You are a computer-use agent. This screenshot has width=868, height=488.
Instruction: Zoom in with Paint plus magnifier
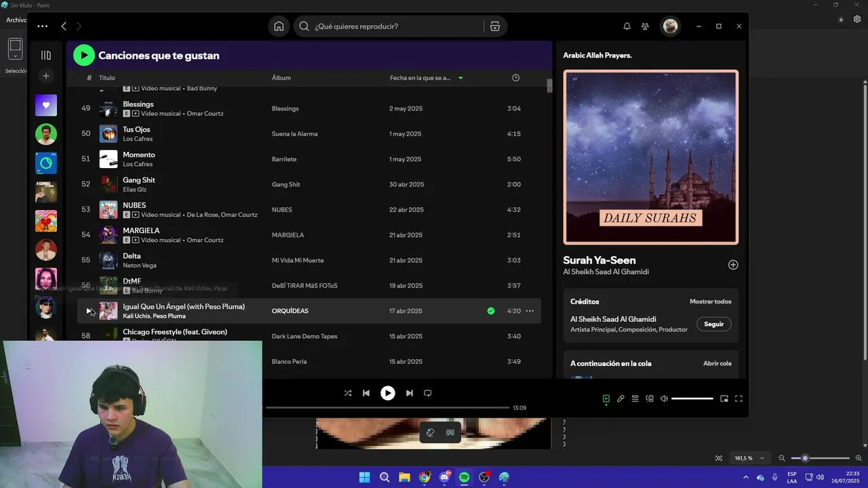(859, 458)
